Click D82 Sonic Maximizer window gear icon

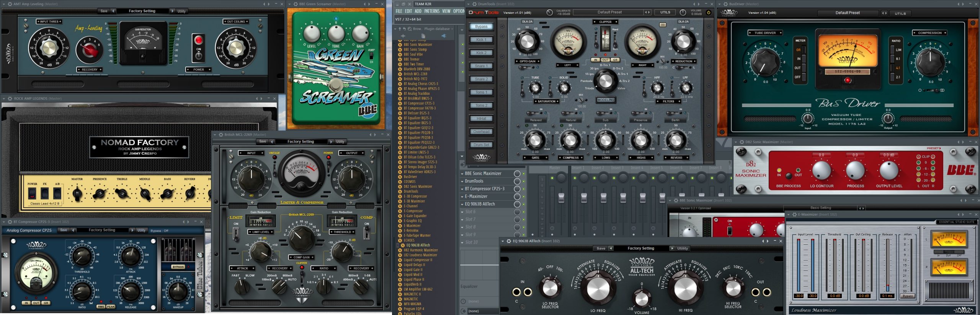(x=742, y=142)
